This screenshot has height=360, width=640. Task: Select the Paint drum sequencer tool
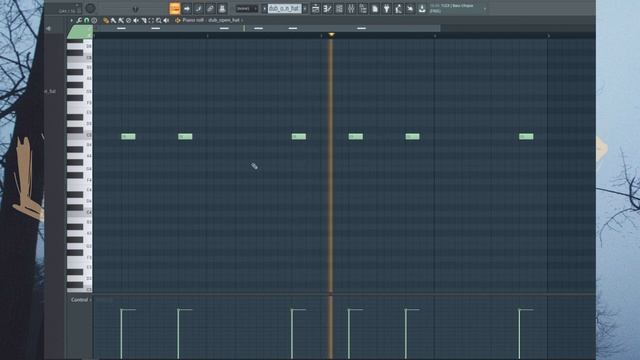click(x=121, y=20)
